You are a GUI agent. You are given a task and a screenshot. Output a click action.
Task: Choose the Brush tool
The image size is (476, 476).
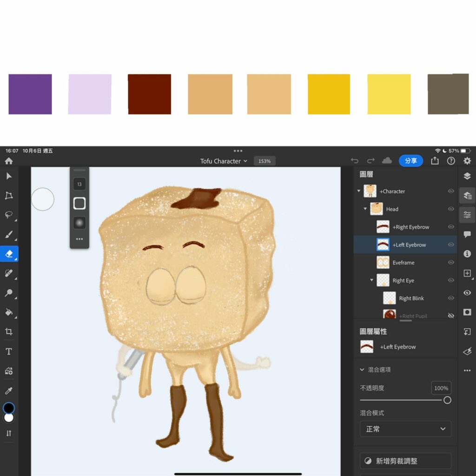[9, 234]
